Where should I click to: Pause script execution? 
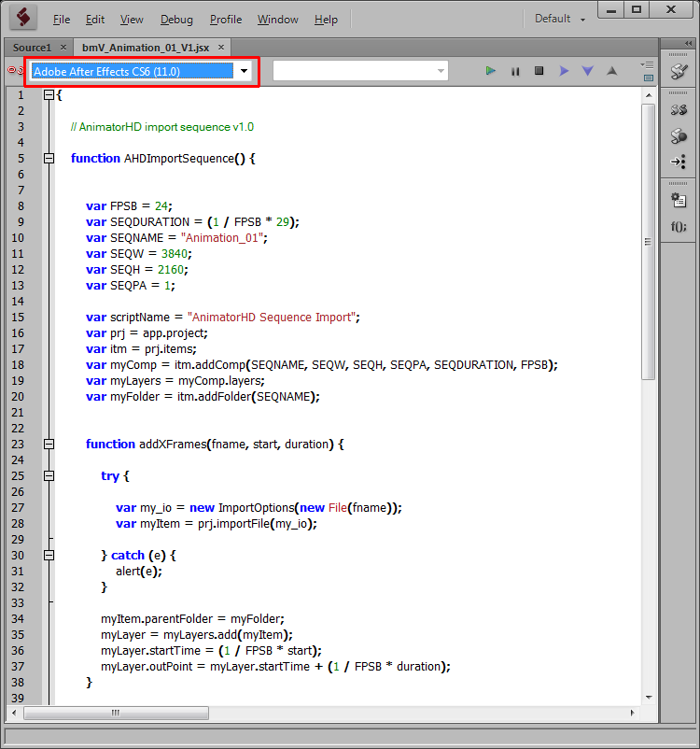coord(515,72)
